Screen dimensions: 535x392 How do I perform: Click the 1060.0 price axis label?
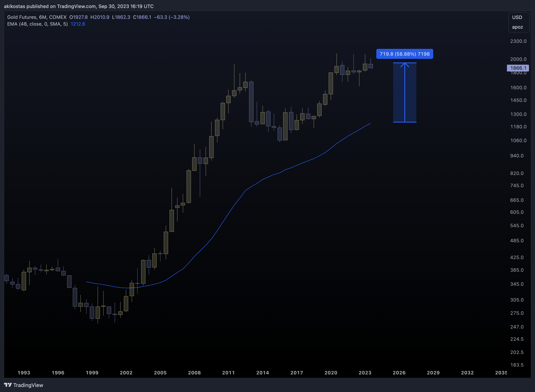(x=518, y=141)
